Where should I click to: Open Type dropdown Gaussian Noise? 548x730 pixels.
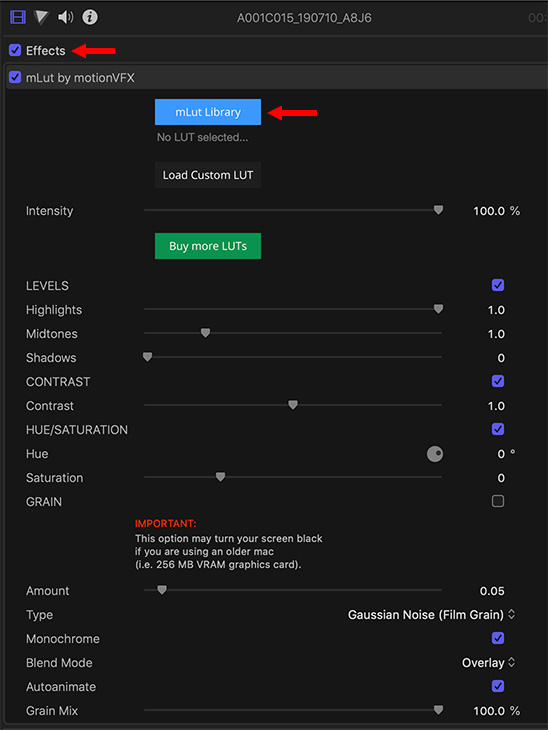pos(432,615)
